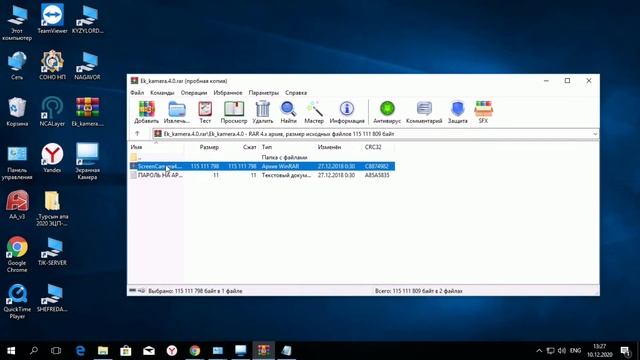
Task: Open the Команды menu
Action: [162, 93]
